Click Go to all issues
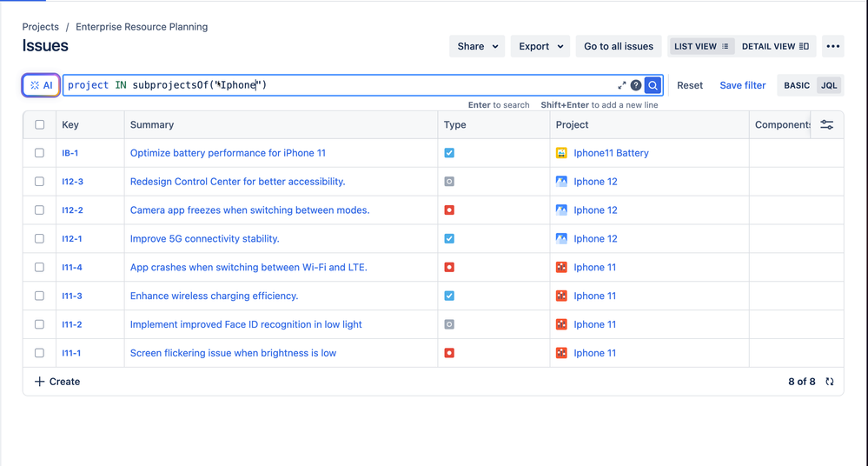This screenshot has height=466, width=868. (619, 47)
